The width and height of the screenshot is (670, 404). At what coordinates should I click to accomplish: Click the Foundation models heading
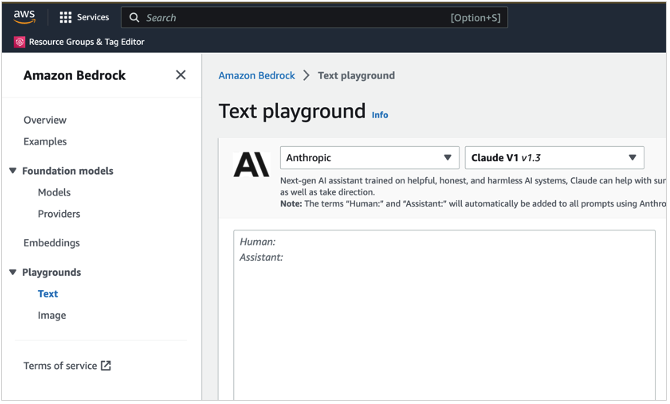click(x=68, y=171)
